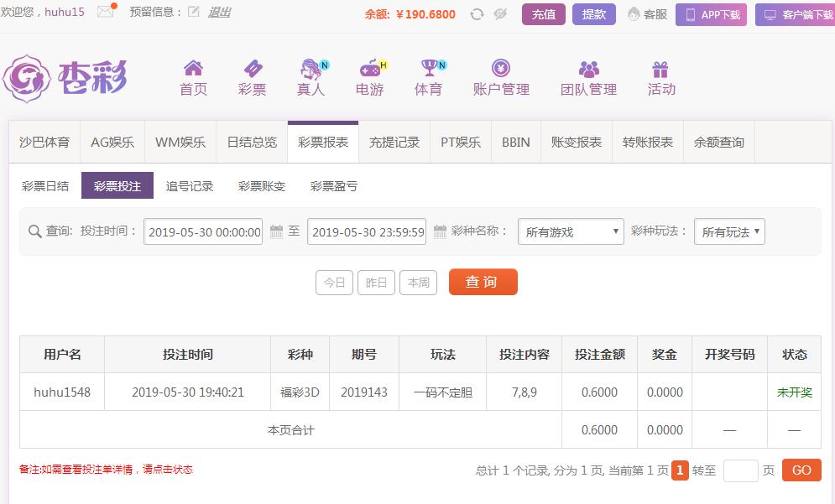Screen dimensions: 835x504
Task: Hide balance with eye icon
Action: [500, 14]
